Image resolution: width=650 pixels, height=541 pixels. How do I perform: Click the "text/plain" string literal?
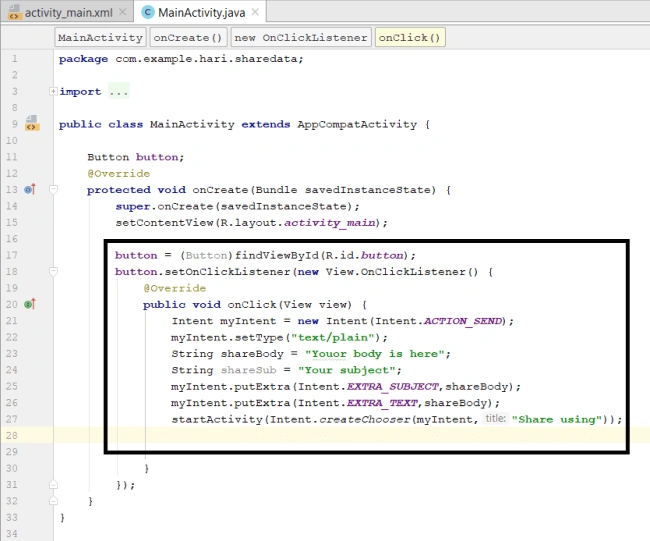pyautogui.click(x=332, y=337)
